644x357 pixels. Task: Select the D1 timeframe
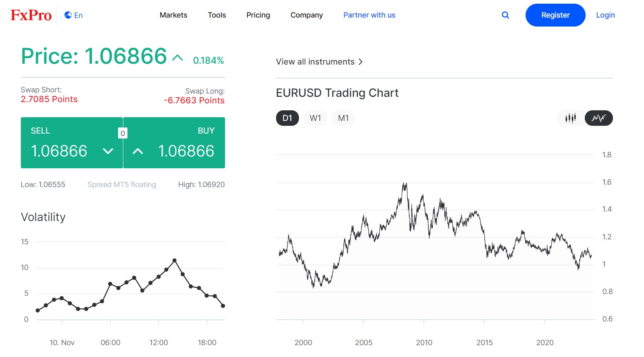coord(287,118)
